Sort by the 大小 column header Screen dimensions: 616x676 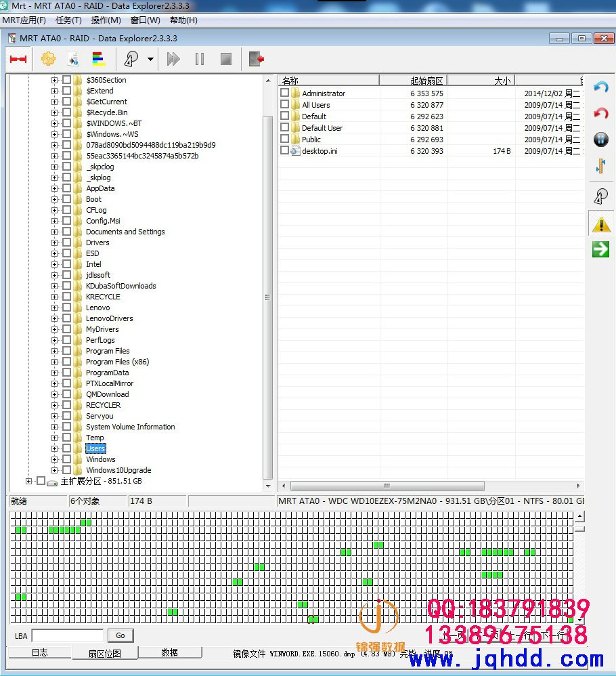click(481, 81)
